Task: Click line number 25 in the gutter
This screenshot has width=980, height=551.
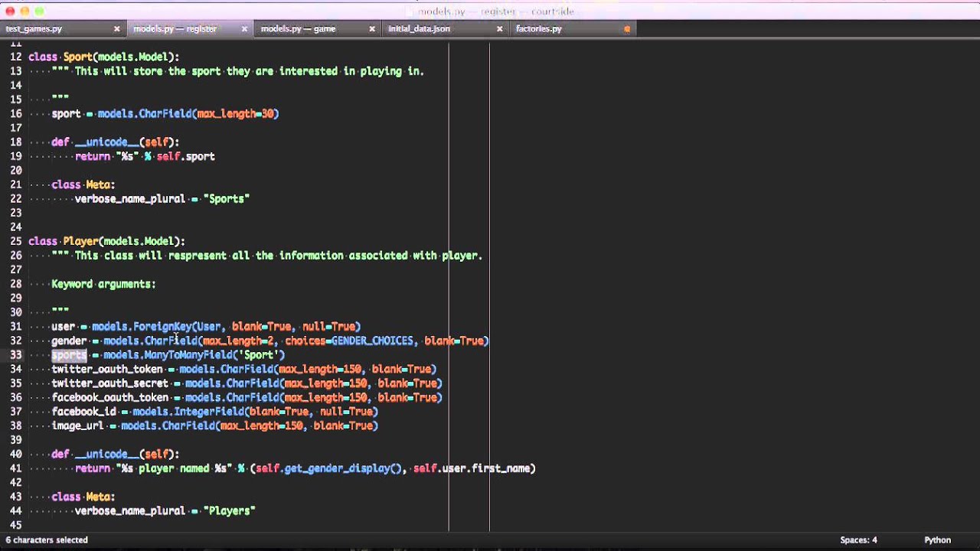Action: [x=15, y=241]
